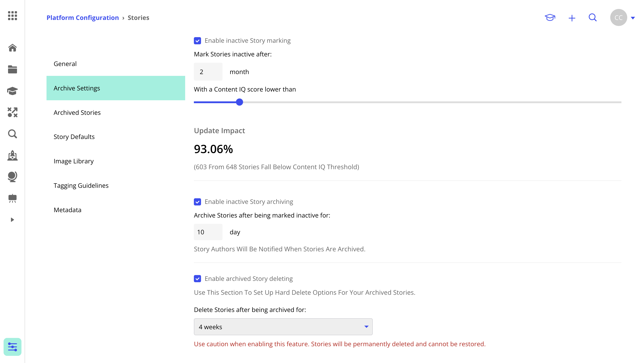Screen dimensions: 644x363
Task: Expand the CC user account menu arrow
Action: coord(633,18)
